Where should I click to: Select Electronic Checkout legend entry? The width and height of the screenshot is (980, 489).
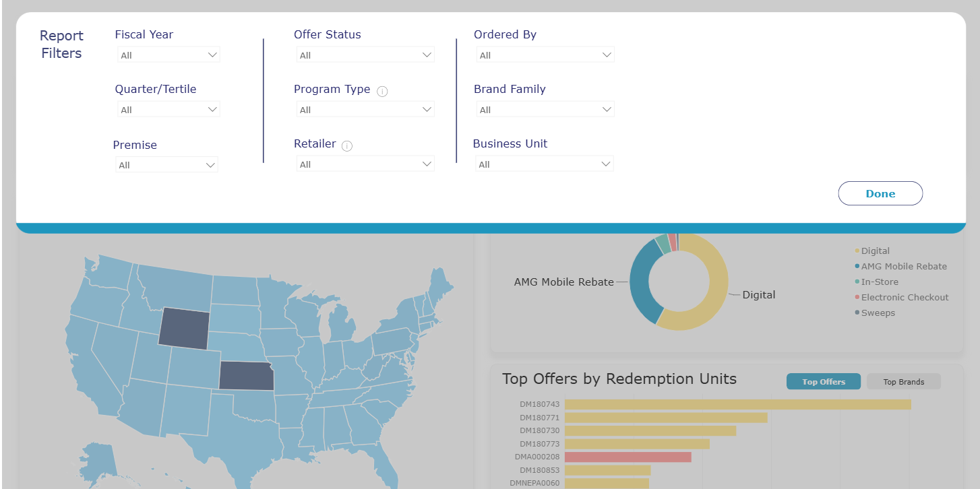point(901,298)
